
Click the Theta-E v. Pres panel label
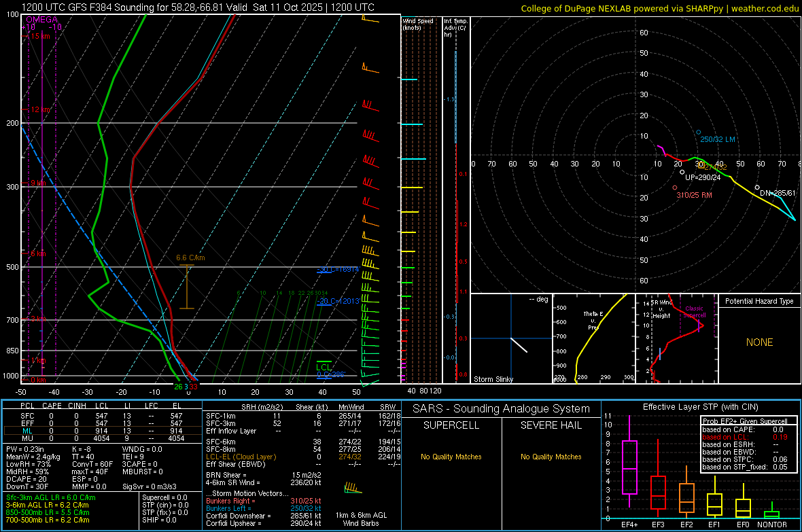point(593,320)
